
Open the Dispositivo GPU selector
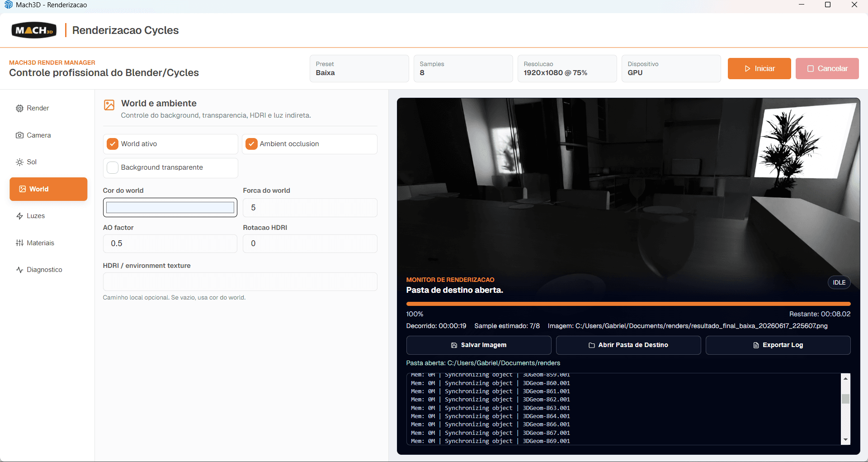671,69
